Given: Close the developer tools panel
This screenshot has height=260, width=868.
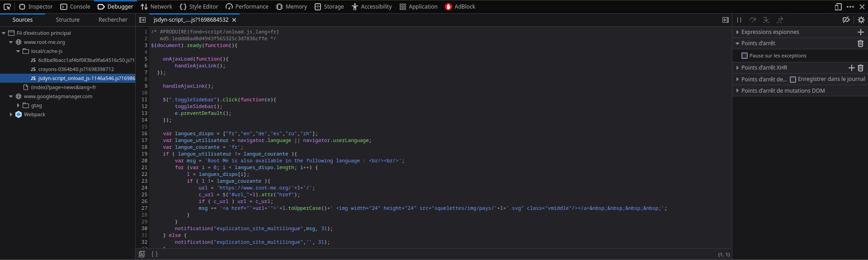Looking at the screenshot, I should tap(862, 7).
